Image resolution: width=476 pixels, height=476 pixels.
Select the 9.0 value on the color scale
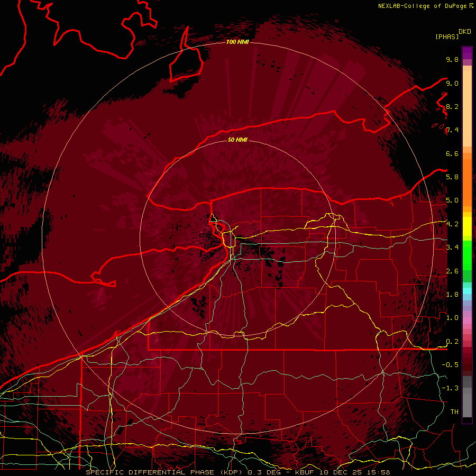pos(452,83)
